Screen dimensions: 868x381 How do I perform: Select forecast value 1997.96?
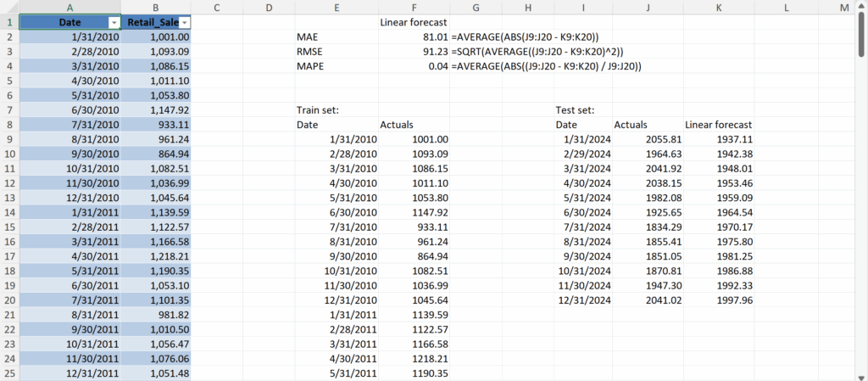pos(719,300)
